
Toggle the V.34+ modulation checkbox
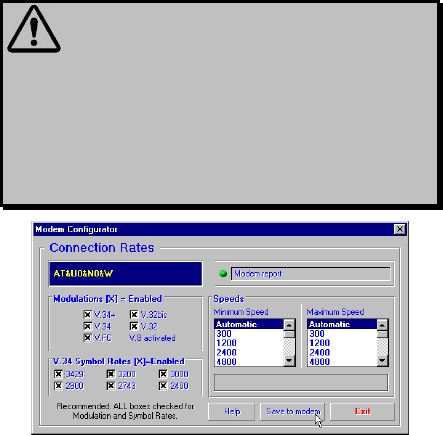(87, 314)
